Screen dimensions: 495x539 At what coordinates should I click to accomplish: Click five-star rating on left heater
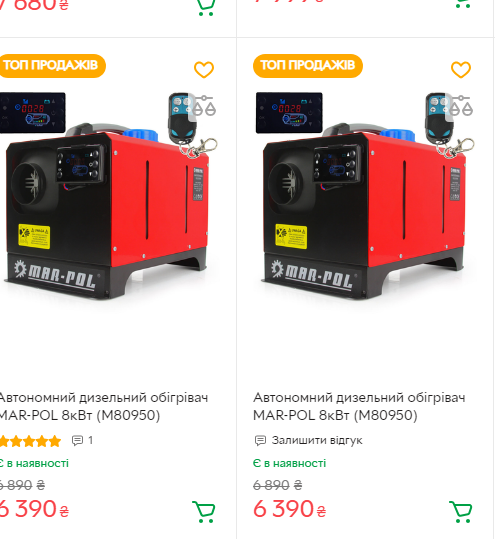click(x=30, y=441)
